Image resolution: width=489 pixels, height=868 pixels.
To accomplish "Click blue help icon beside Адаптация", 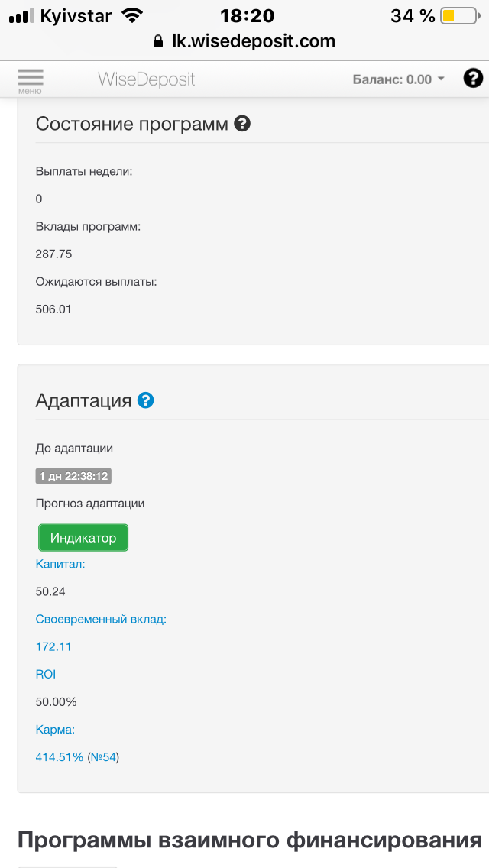I will tap(145, 400).
